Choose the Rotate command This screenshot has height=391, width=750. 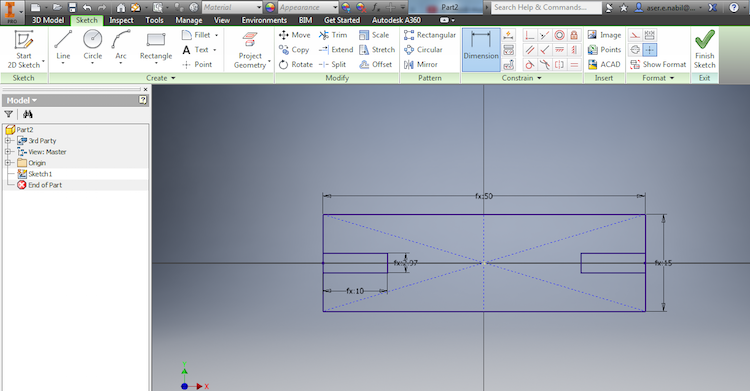point(296,64)
